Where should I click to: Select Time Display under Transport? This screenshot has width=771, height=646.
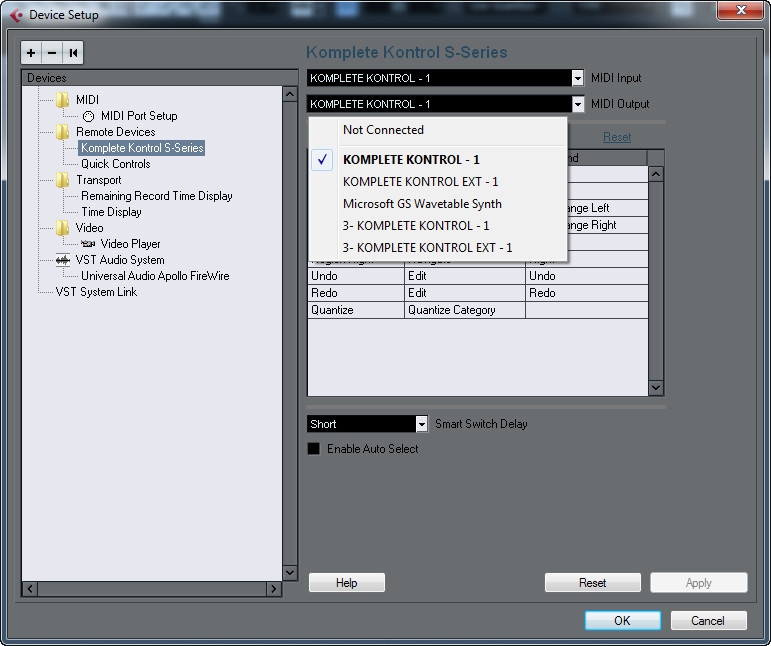[111, 212]
